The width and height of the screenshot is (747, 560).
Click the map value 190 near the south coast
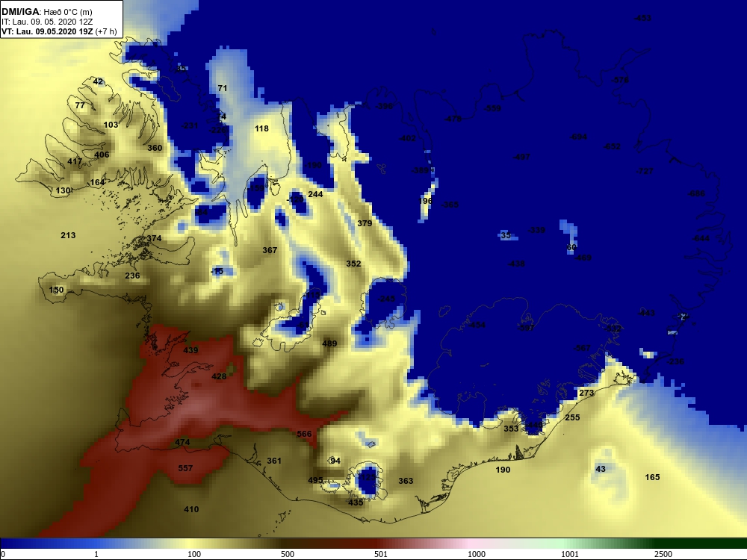(503, 470)
